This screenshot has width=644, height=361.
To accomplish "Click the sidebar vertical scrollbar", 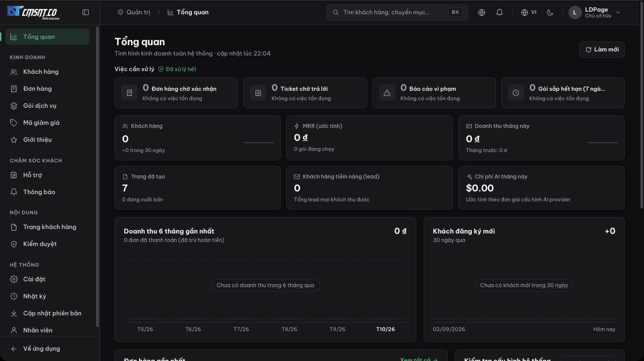I will tap(97, 177).
